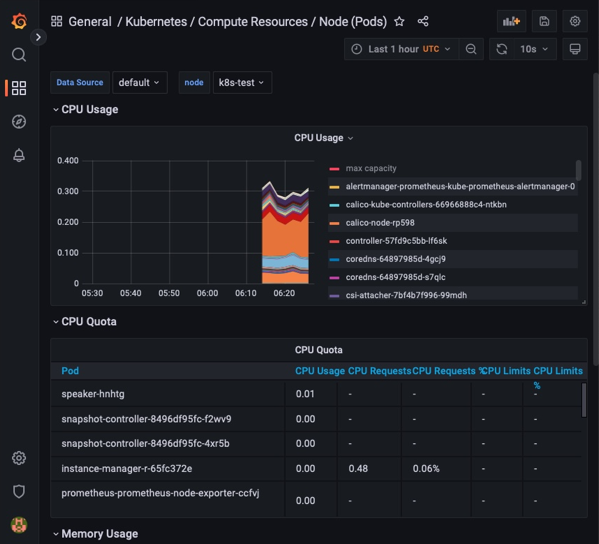Open the default data source dropdown
Viewport: 599px width, 544px height.
140,83
